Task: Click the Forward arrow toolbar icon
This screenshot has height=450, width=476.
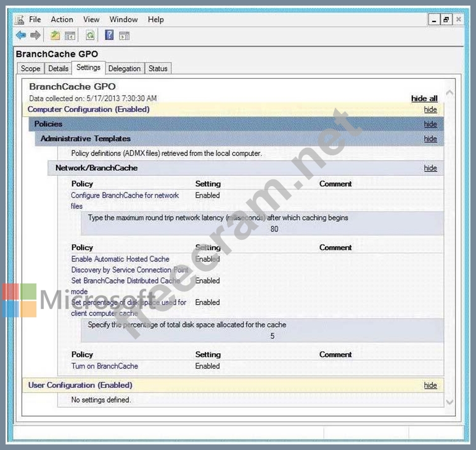Action: click(x=36, y=36)
